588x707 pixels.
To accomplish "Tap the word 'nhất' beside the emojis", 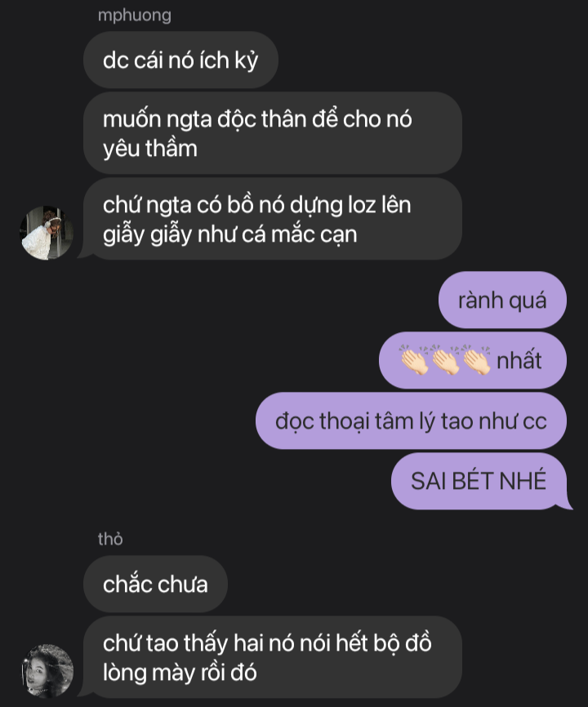I will tap(519, 361).
